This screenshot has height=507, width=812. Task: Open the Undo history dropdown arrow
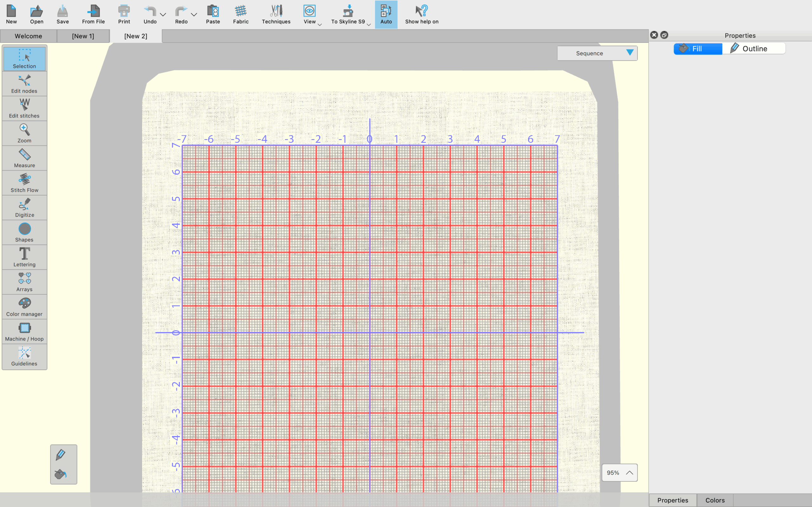point(163,15)
